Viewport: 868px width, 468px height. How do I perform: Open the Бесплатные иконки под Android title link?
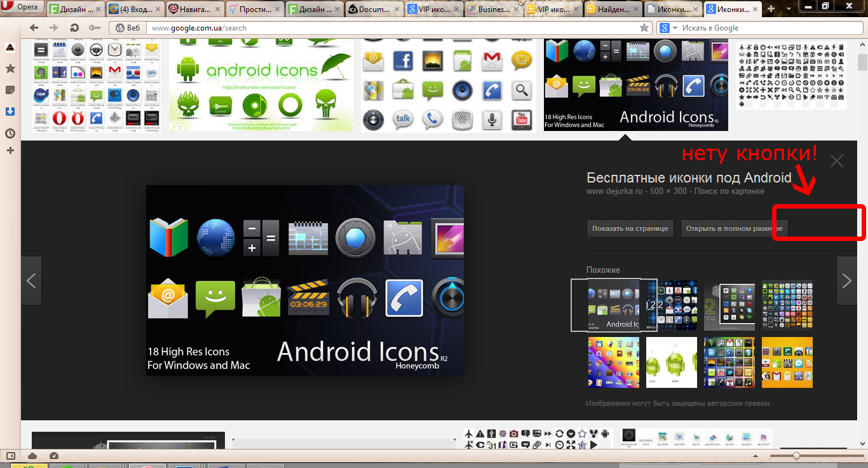689,178
